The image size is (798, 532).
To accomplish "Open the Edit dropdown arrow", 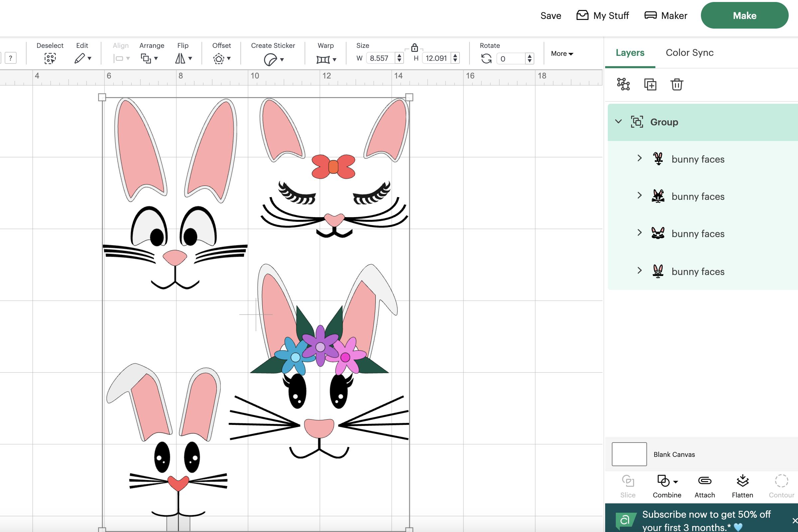I will [89, 59].
